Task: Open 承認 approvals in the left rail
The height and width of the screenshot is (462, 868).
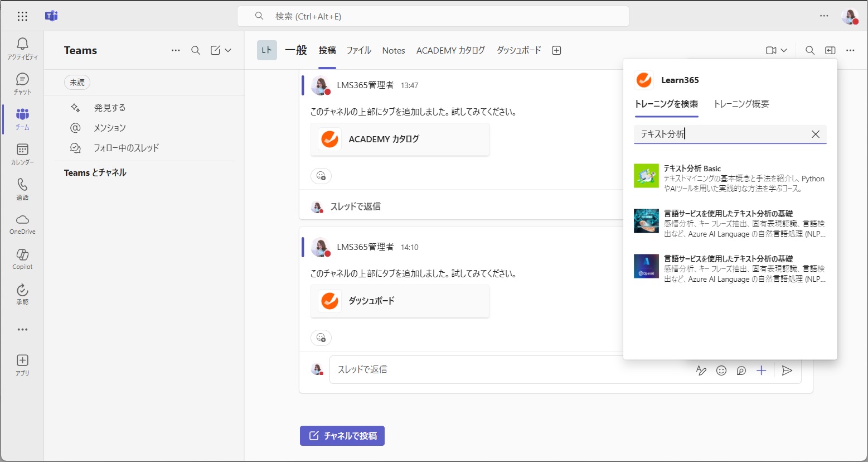Action: (x=22, y=294)
